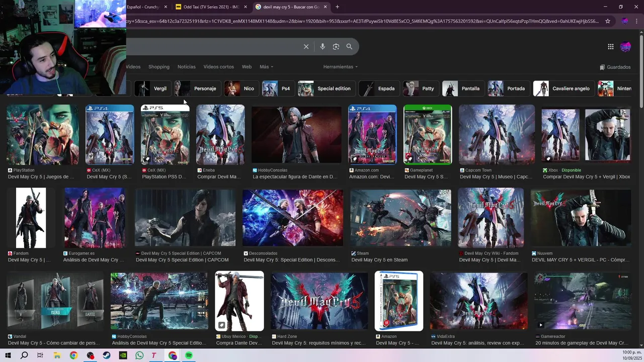The height and width of the screenshot is (362, 644).
Task: Open Vandal cómo cambiar de personaje link
Action: tap(54, 343)
